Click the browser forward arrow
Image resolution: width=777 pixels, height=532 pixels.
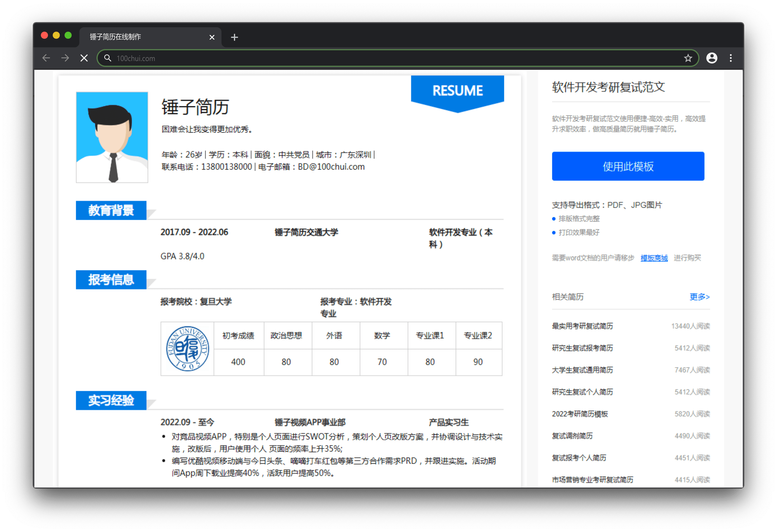click(x=65, y=58)
